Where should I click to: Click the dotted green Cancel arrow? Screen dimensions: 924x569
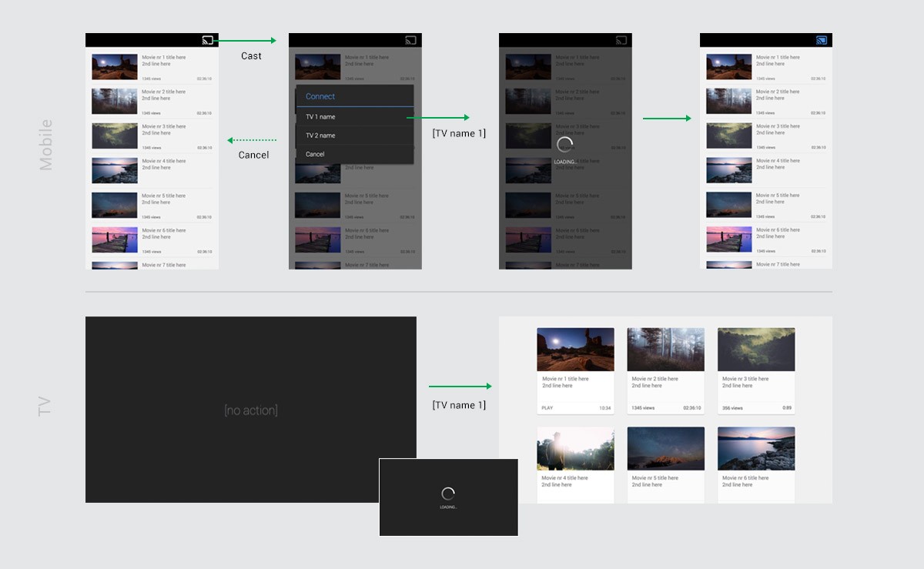click(x=253, y=140)
